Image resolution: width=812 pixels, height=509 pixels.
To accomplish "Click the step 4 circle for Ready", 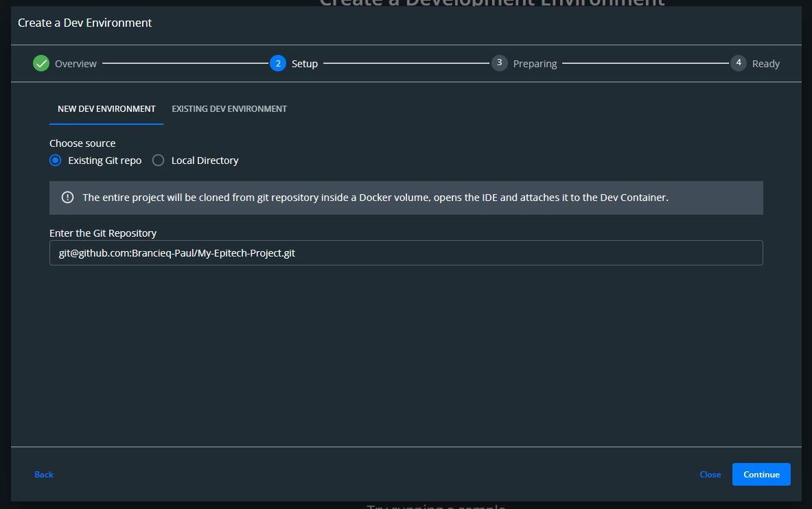I will tap(738, 63).
